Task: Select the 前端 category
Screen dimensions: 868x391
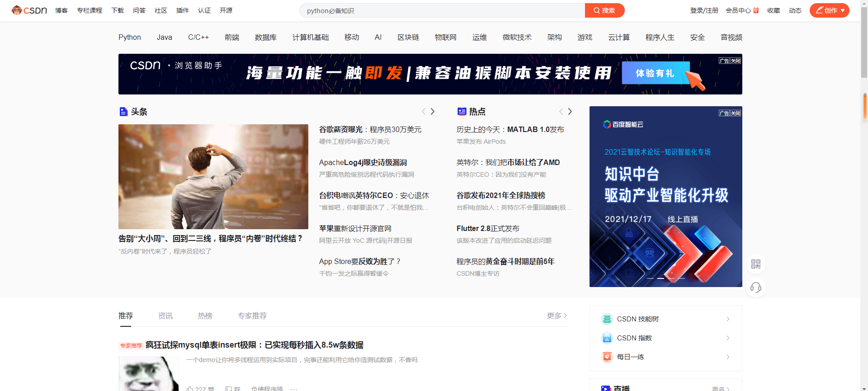Action: point(232,37)
